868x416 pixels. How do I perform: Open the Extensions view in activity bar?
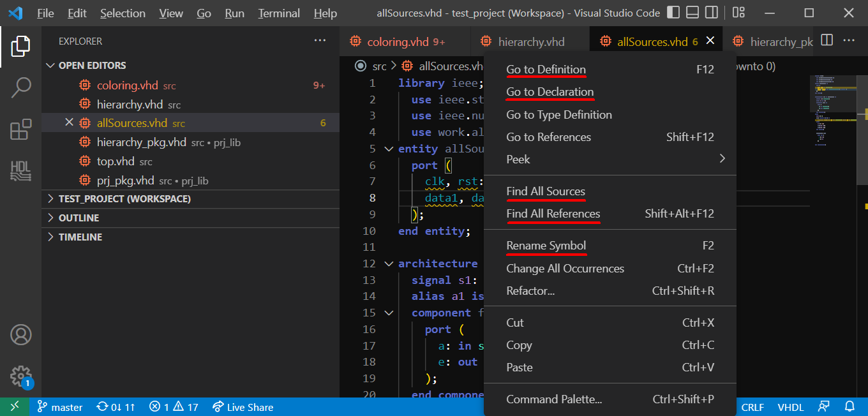[x=20, y=129]
